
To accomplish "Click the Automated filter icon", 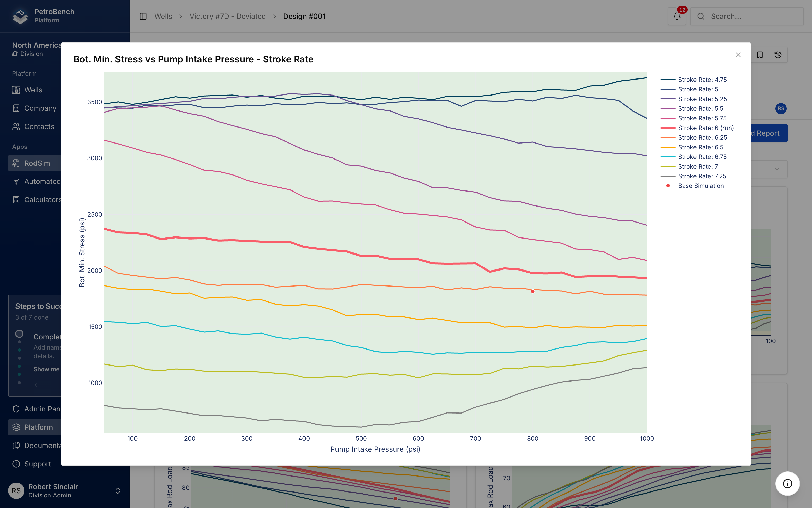I will pos(16,181).
